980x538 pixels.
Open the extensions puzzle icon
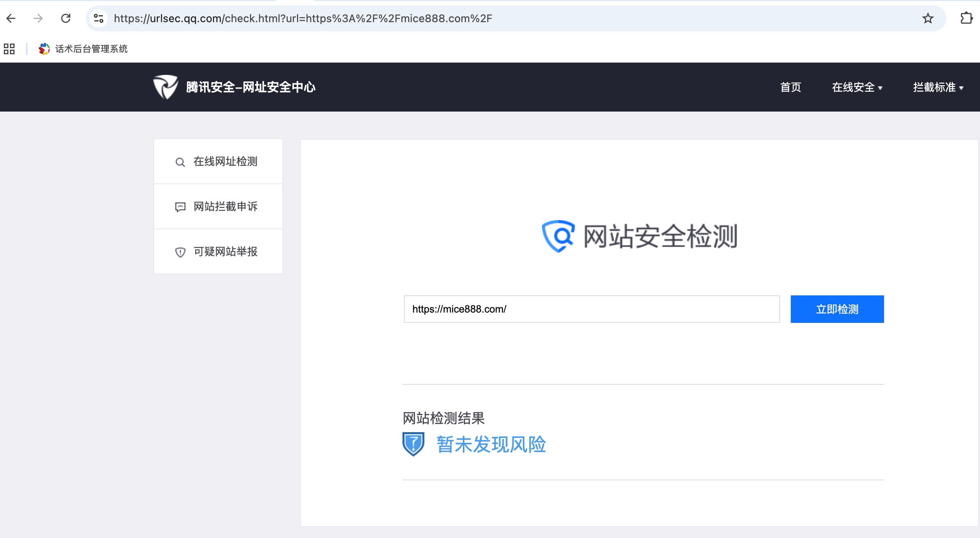966,18
